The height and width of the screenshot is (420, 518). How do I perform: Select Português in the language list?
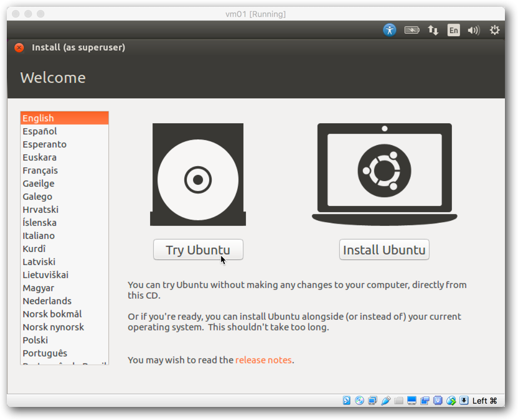(64, 353)
